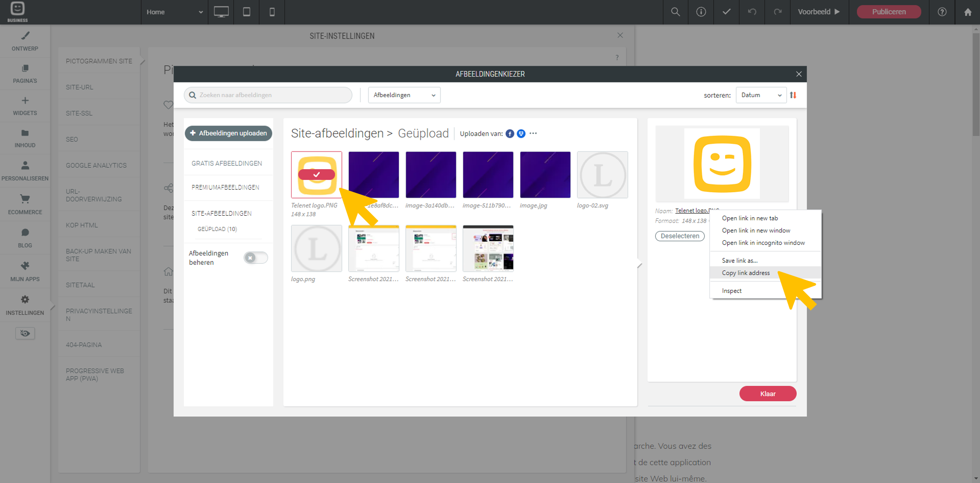This screenshot has height=483, width=980.
Task: Expand the Home page selector dropdown
Action: tap(174, 12)
